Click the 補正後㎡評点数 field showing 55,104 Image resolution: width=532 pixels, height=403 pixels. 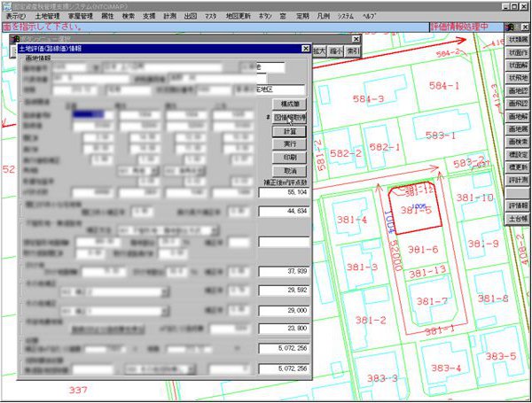point(284,192)
